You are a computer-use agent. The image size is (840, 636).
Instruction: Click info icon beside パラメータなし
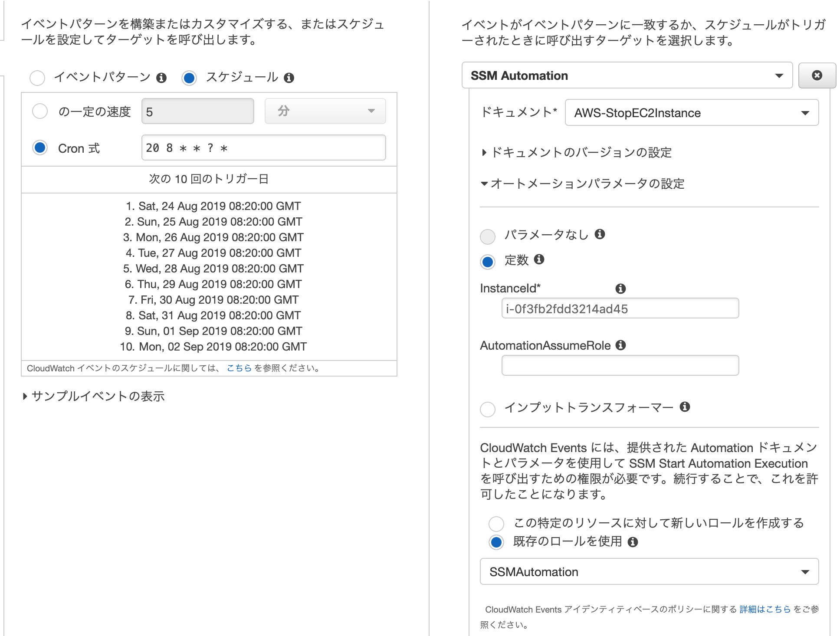point(600,234)
